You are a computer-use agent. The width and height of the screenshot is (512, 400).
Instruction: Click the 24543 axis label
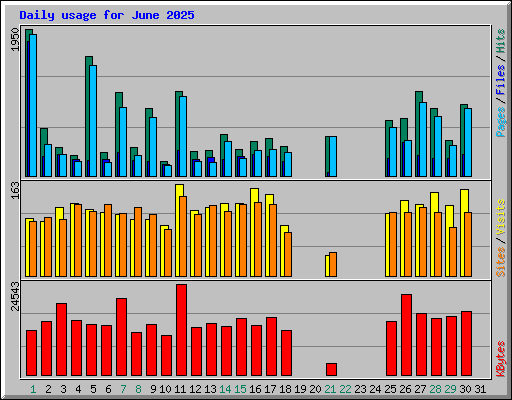click(x=15, y=296)
